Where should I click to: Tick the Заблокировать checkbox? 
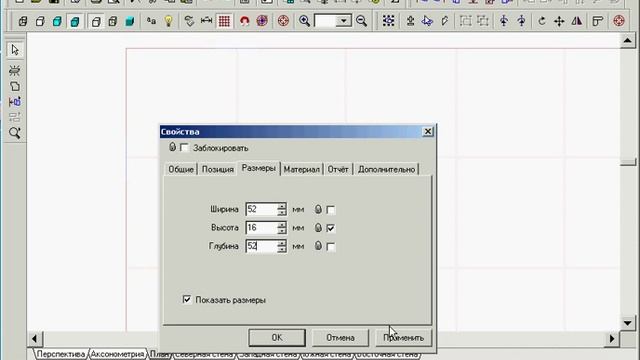tap(184, 148)
